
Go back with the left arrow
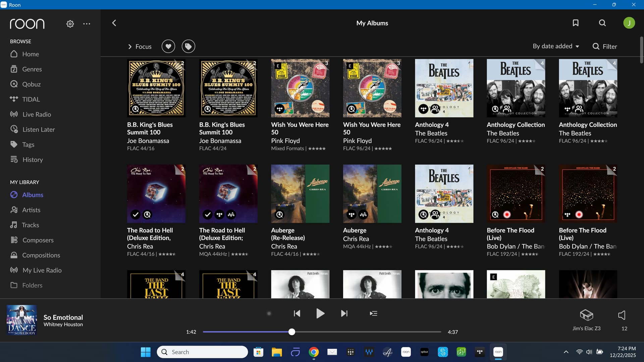pyautogui.click(x=114, y=23)
